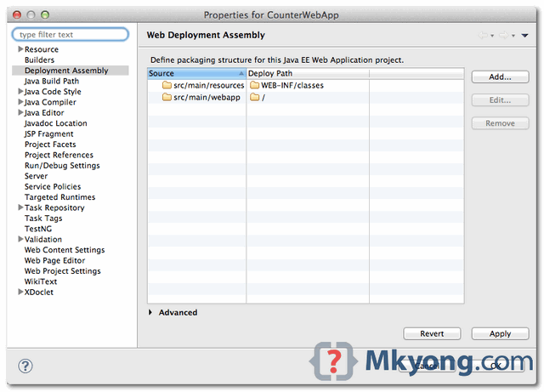Close the Properties window with red button
Image resolution: width=544 pixels, height=392 pixels.
click(17, 15)
